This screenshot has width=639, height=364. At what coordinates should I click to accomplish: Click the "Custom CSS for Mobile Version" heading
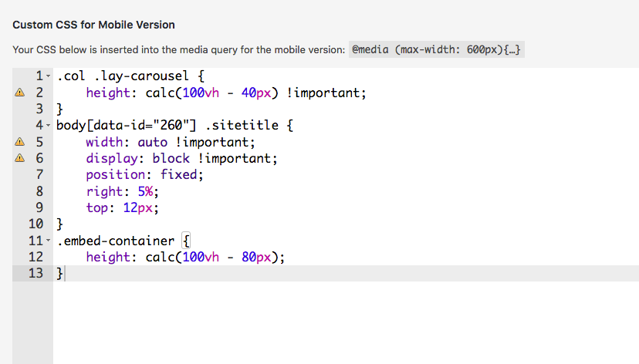[x=93, y=25]
